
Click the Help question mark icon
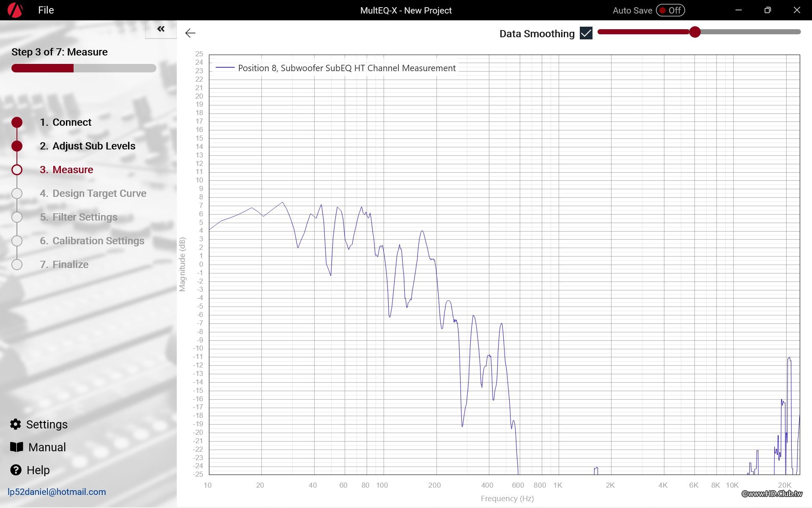pyautogui.click(x=16, y=470)
